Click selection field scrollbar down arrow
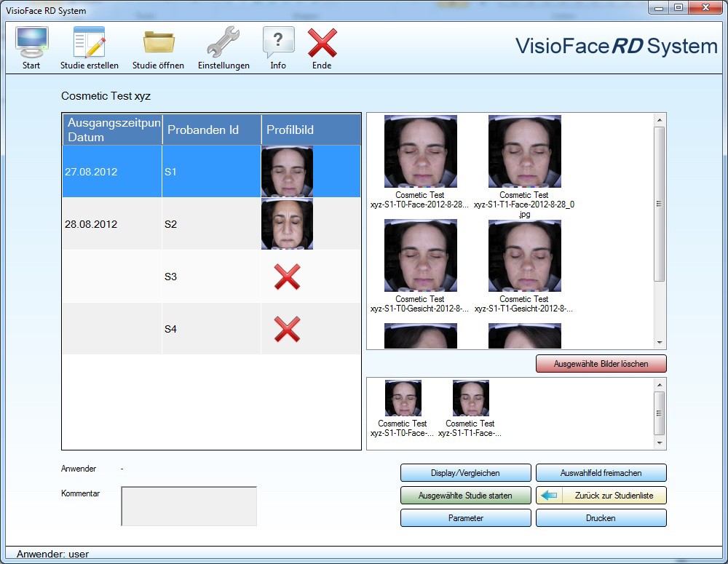The width and height of the screenshot is (728, 564). point(660,443)
